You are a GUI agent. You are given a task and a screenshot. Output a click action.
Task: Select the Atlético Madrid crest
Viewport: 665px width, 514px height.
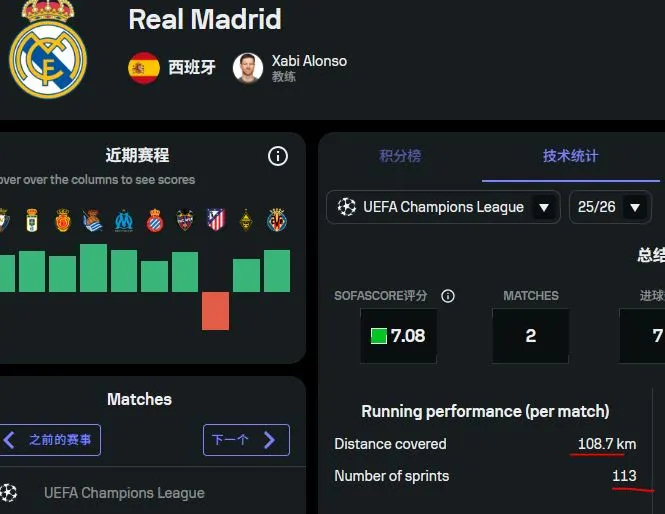point(216,220)
